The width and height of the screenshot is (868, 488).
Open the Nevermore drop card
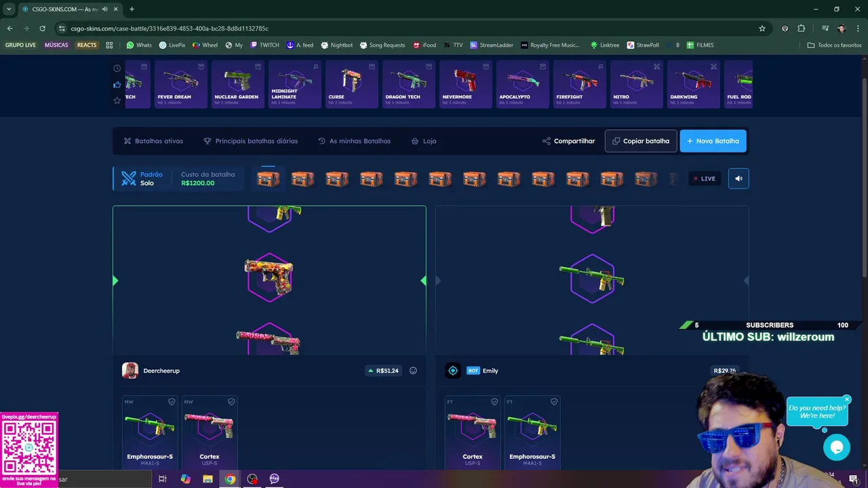click(x=466, y=84)
